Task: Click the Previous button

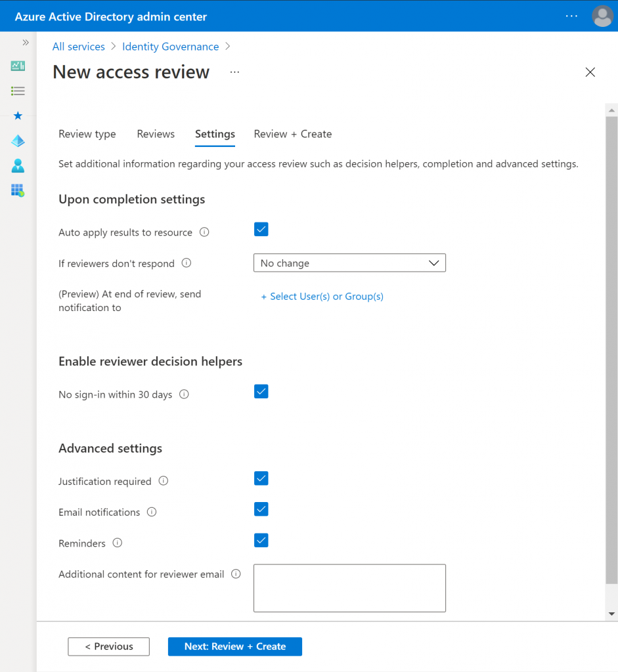Action: point(108,646)
